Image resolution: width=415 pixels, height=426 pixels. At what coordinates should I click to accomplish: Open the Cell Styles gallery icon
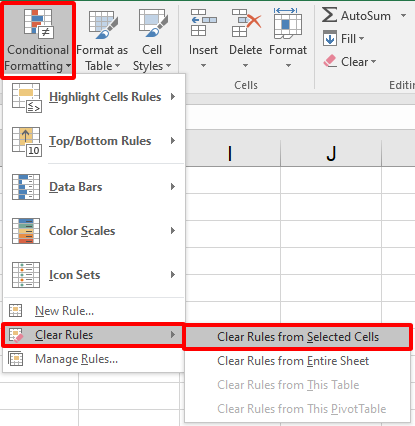pos(153,23)
